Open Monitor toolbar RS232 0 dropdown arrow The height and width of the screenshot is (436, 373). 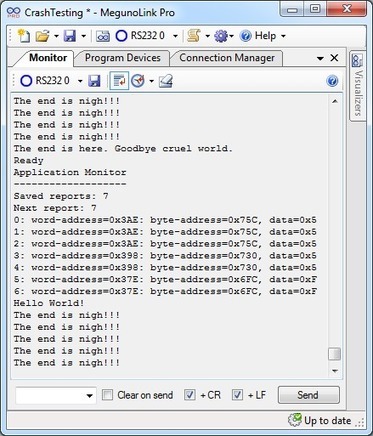(80, 81)
